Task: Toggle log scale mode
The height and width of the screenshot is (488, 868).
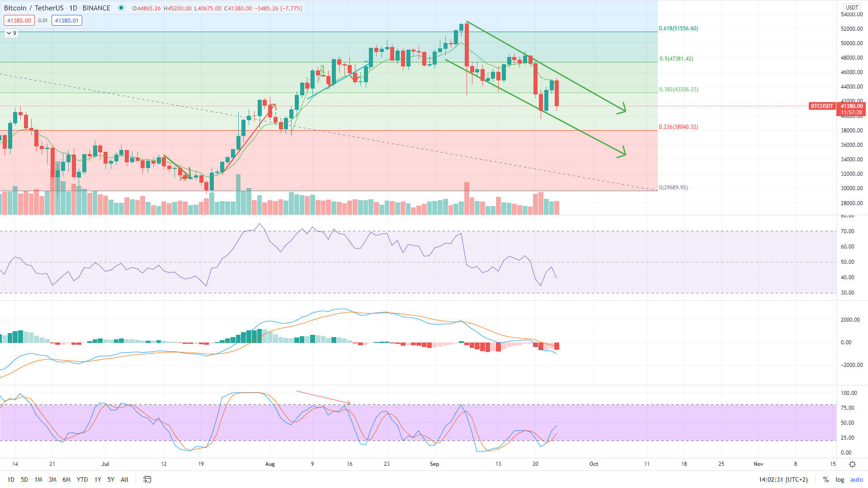Action: tap(840, 479)
